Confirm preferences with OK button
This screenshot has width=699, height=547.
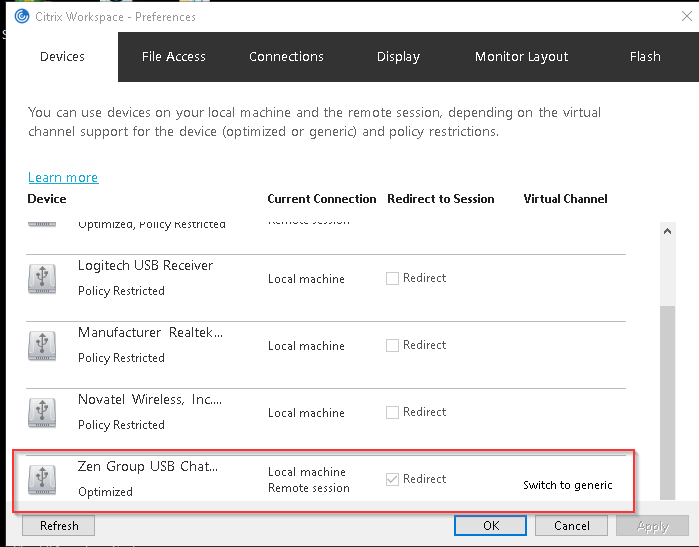pyautogui.click(x=490, y=525)
